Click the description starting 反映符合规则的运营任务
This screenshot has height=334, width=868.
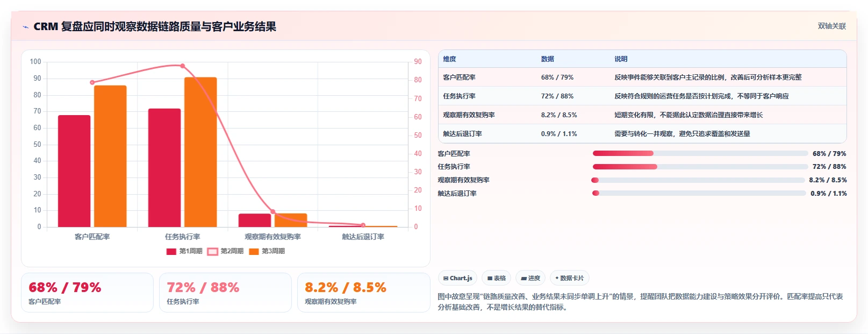point(701,96)
